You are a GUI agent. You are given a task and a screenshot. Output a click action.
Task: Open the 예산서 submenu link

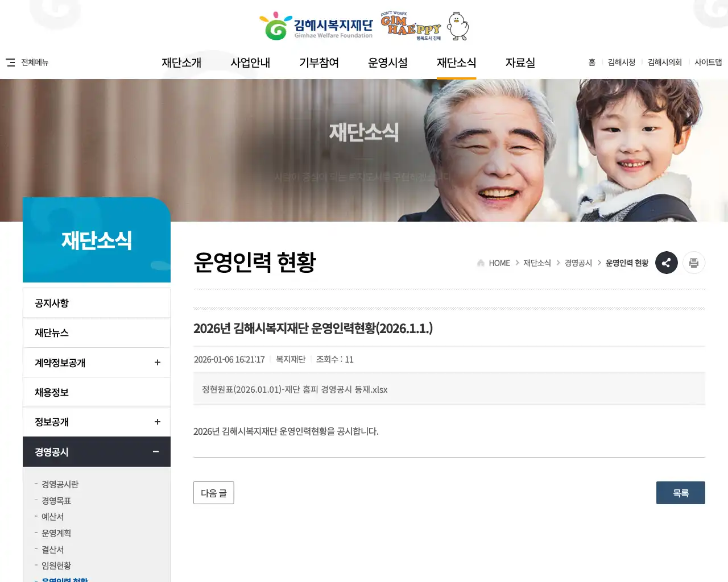pos(53,517)
